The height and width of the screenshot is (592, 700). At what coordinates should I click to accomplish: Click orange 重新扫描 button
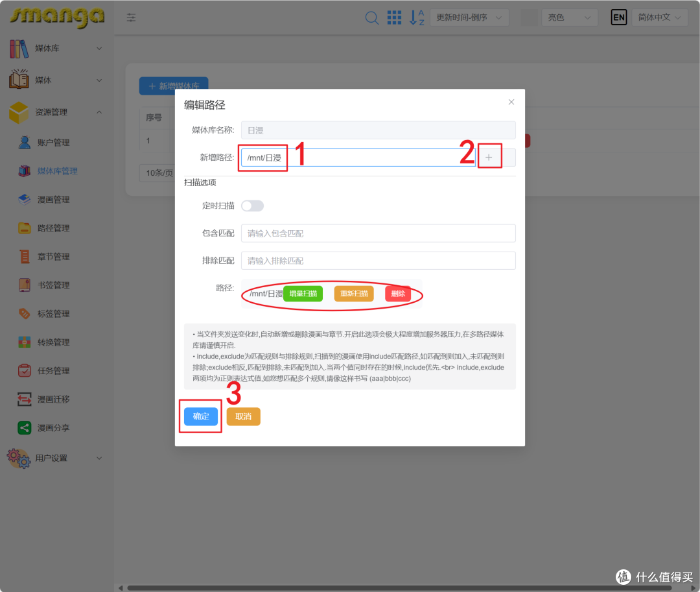point(354,293)
